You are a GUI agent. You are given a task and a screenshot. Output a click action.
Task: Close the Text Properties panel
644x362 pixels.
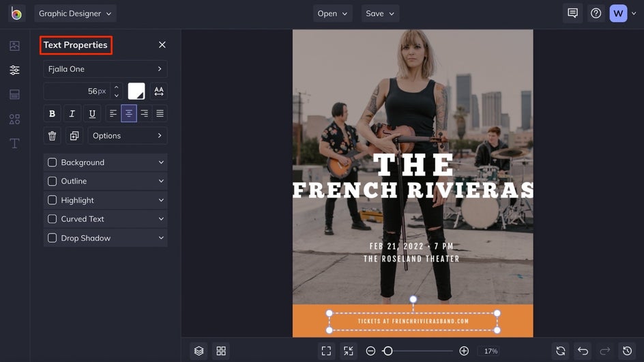162,45
